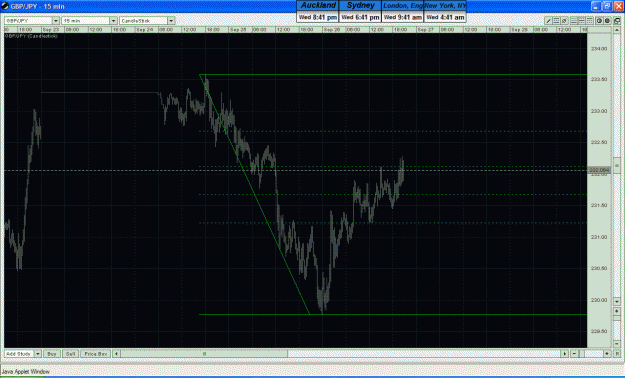The width and height of the screenshot is (625, 378).
Task: Open the Add Study dropdown arrow
Action: [x=38, y=354]
